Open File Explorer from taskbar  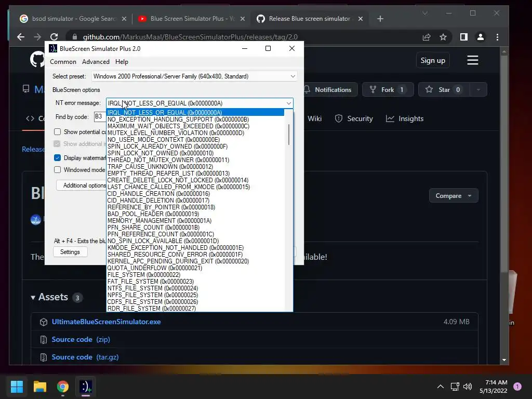point(39,387)
